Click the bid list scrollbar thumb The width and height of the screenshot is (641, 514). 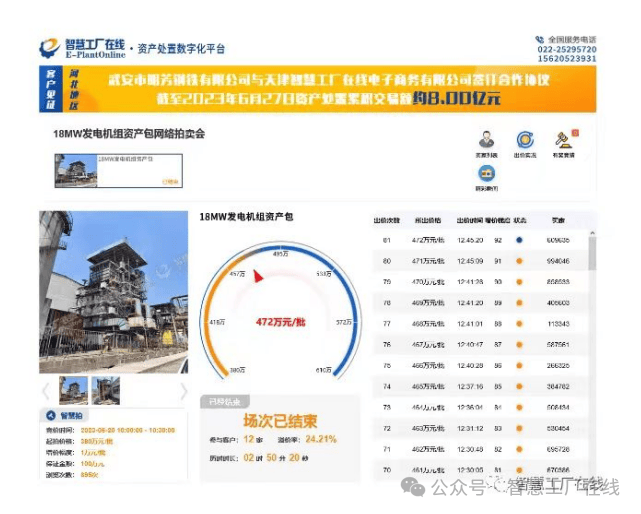(x=592, y=254)
